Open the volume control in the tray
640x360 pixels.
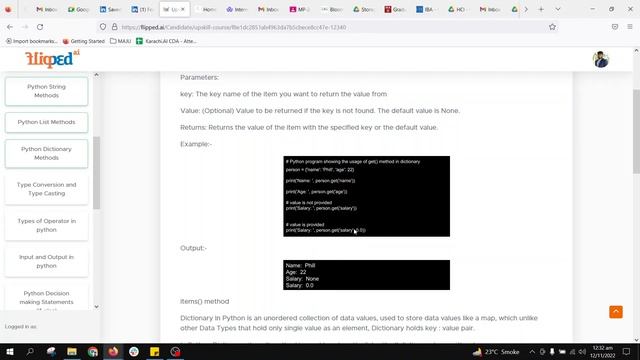(582, 351)
